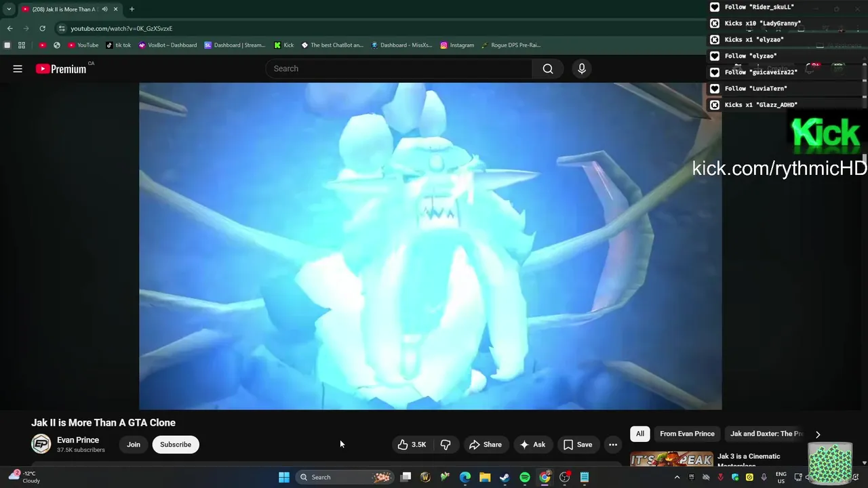Start voice search with microphone icon

(x=581, y=68)
